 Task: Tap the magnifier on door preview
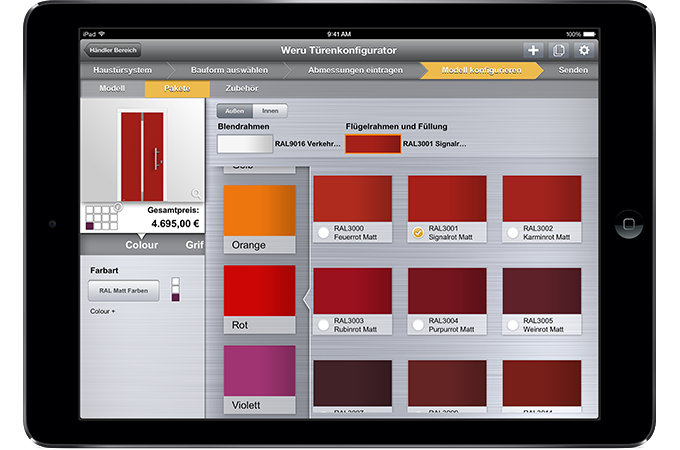[x=196, y=193]
